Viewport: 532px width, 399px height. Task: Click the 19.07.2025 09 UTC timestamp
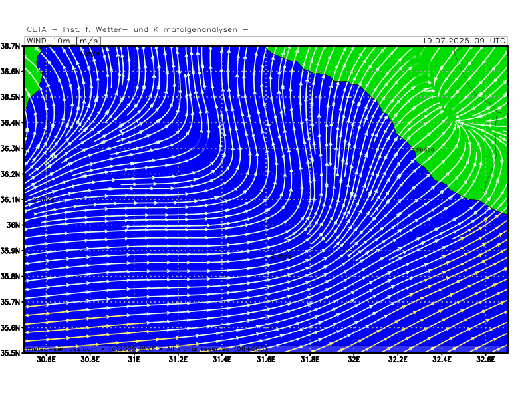point(464,41)
